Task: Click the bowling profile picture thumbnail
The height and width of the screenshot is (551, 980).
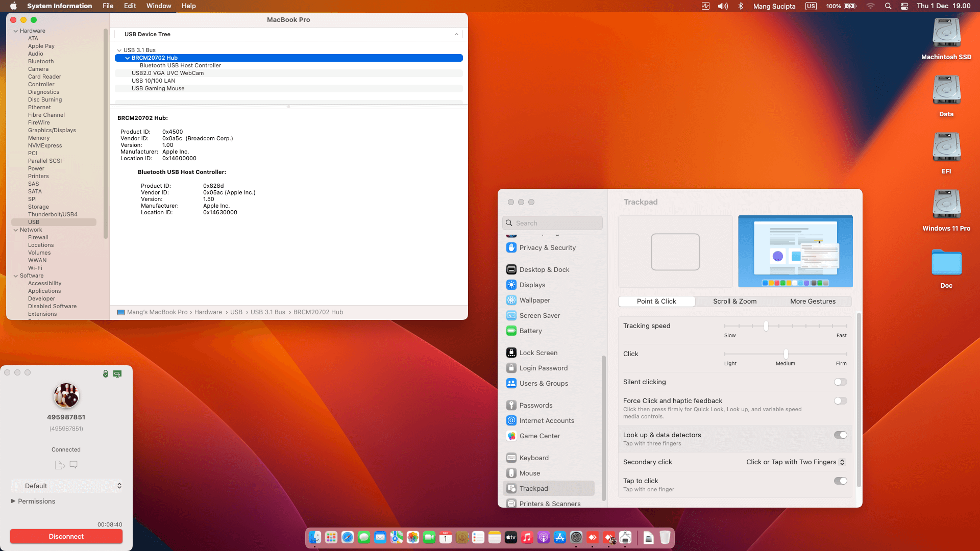Action: point(66,396)
